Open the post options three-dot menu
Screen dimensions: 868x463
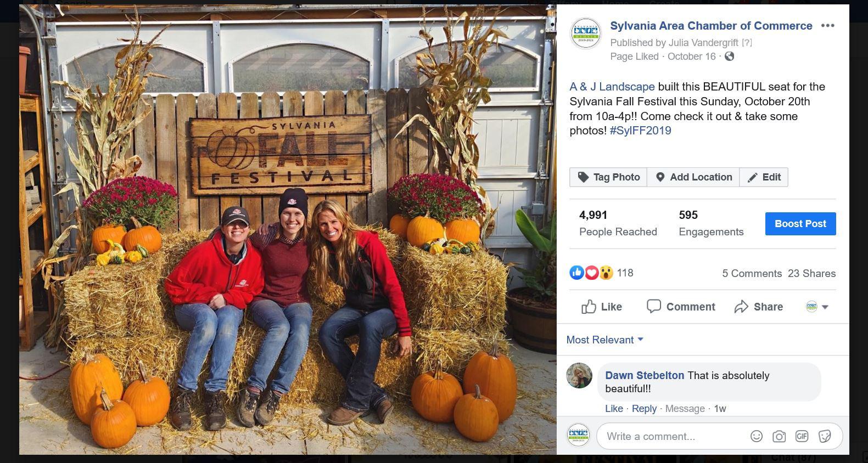(x=827, y=26)
